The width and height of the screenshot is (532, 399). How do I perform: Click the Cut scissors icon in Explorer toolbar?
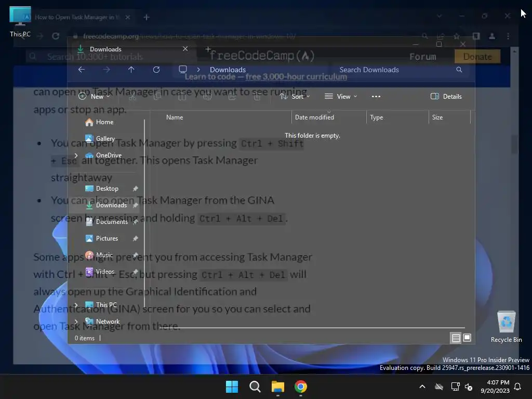tap(132, 97)
